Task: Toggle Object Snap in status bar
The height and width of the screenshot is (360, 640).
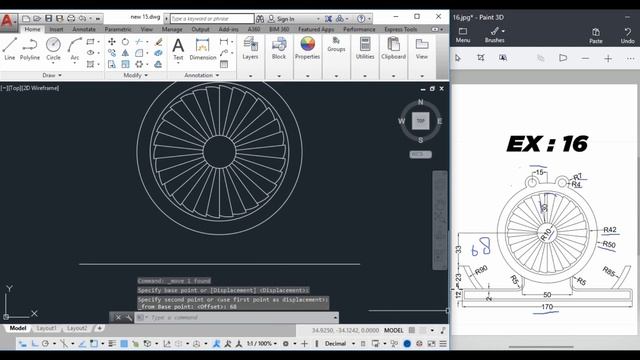Action: point(94,344)
